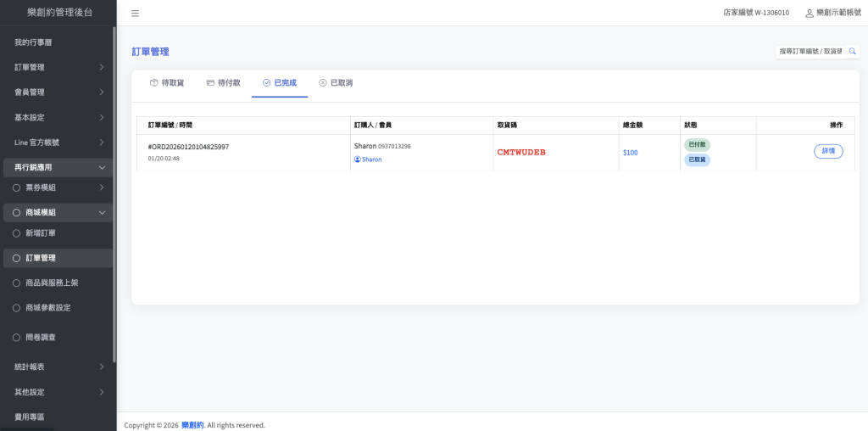
Task: Click the 樂創約 footer link
Action: 192,425
